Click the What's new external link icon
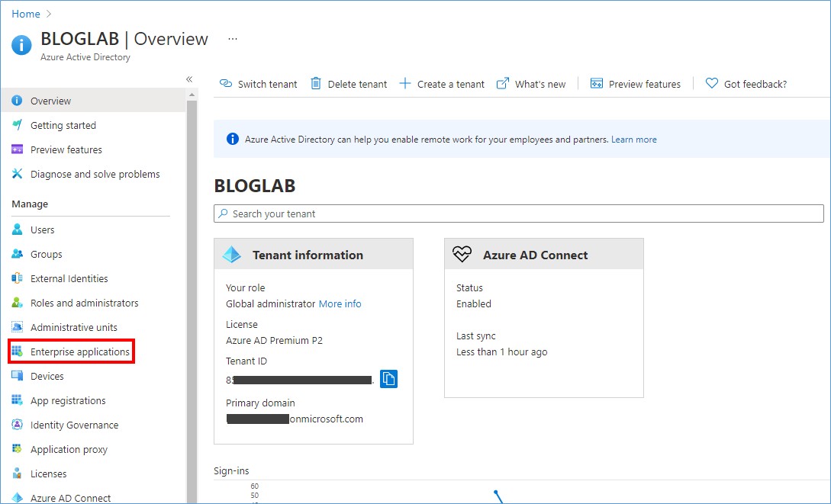 tap(502, 84)
